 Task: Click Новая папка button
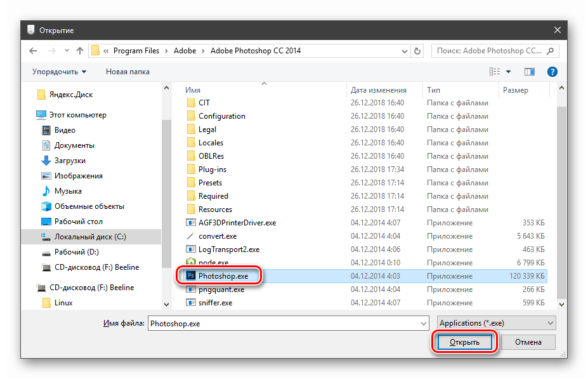pos(127,72)
